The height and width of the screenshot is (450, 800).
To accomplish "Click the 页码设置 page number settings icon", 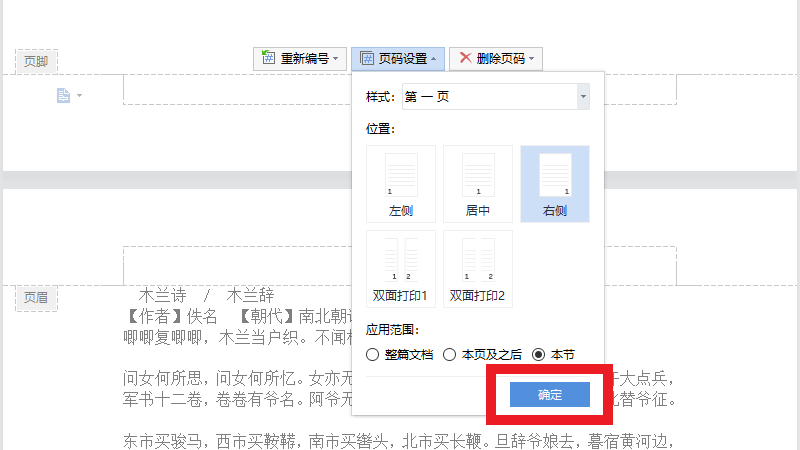I will tap(366, 59).
